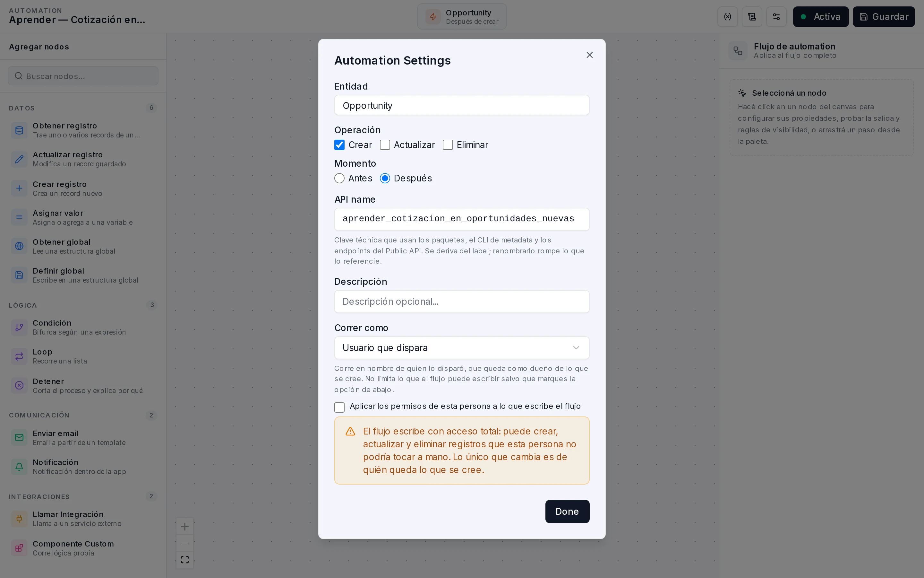Close the Automation Settings dialog
This screenshot has height=578, width=924.
pyautogui.click(x=589, y=55)
